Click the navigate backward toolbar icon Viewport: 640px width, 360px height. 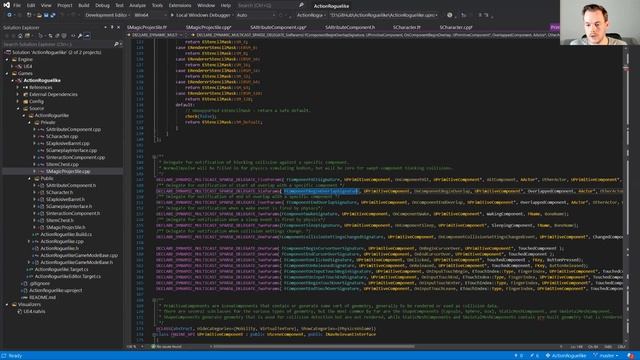click(9, 15)
